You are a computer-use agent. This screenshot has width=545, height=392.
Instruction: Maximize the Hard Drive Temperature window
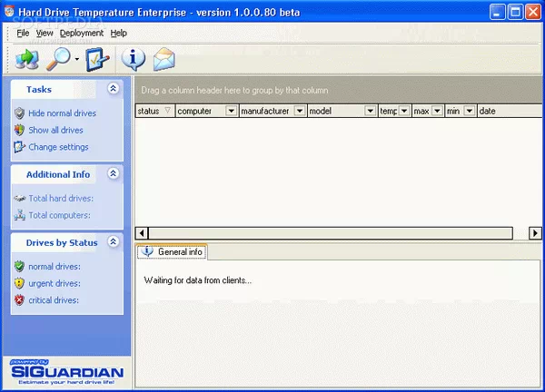[x=515, y=12]
